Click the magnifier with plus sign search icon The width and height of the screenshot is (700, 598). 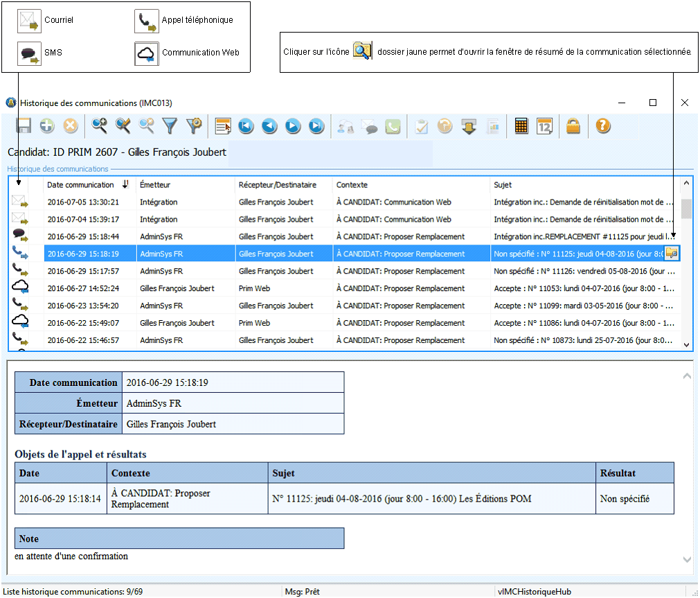pyautogui.click(x=100, y=126)
